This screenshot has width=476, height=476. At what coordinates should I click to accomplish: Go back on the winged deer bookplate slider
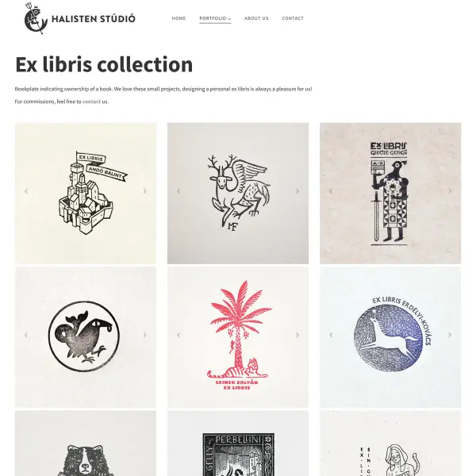tap(178, 191)
